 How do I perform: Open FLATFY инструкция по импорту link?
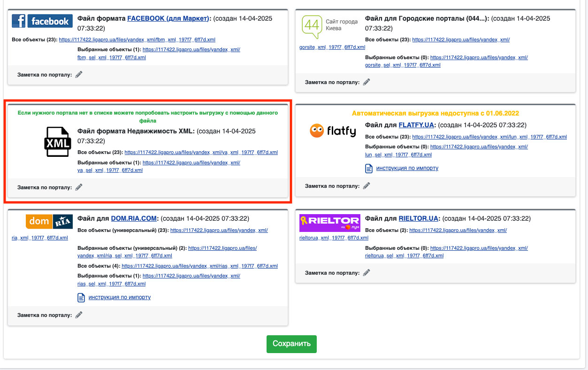click(407, 168)
